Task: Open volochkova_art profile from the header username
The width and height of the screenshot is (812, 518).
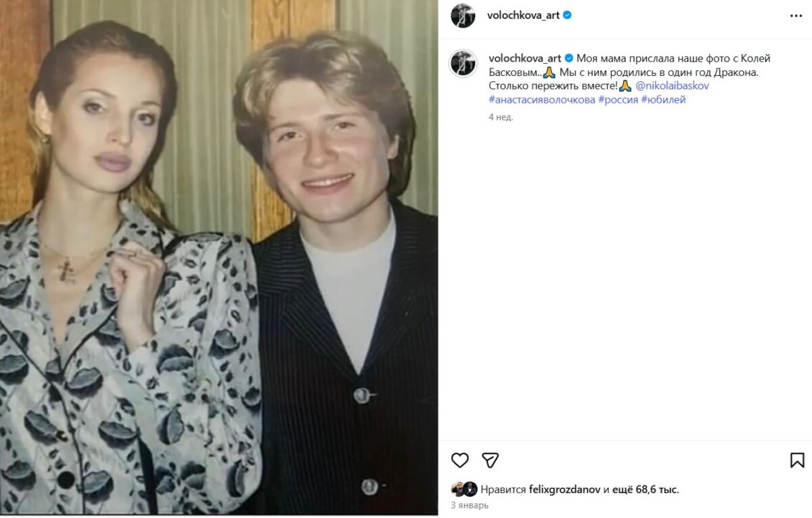Action: [523, 16]
